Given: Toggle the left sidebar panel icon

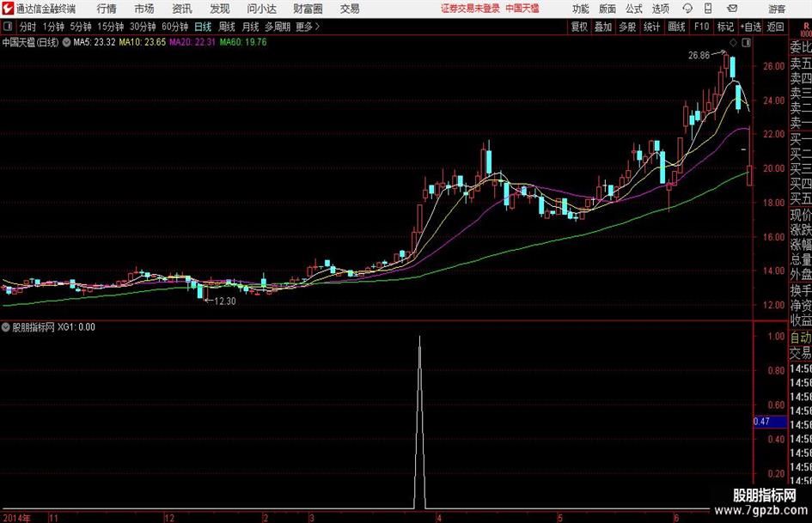Looking at the screenshot, I should 8,27.
